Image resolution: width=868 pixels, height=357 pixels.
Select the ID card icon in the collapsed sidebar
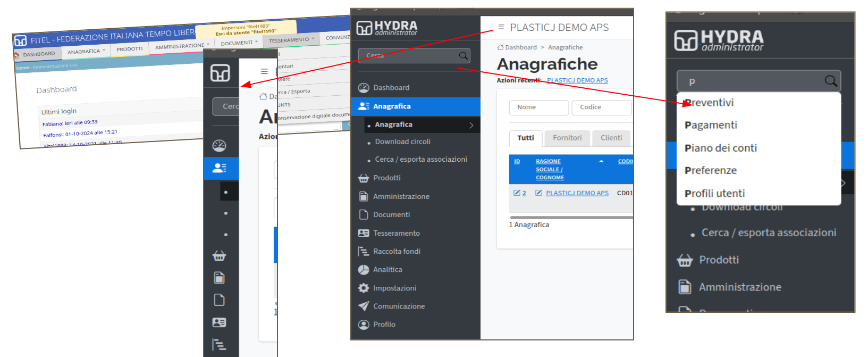(219, 322)
